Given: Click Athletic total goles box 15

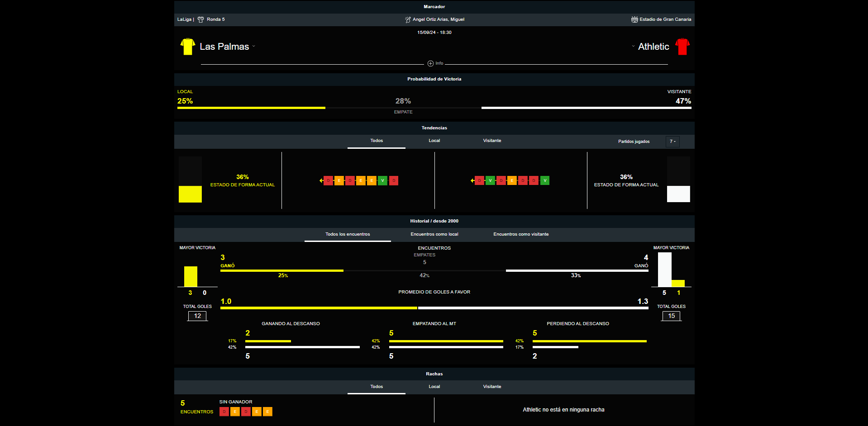Looking at the screenshot, I should [671, 316].
